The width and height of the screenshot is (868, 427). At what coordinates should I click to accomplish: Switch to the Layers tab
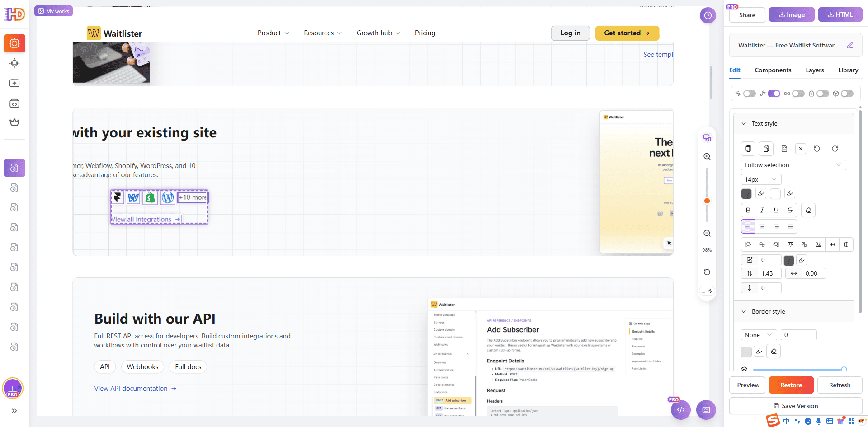click(x=815, y=70)
